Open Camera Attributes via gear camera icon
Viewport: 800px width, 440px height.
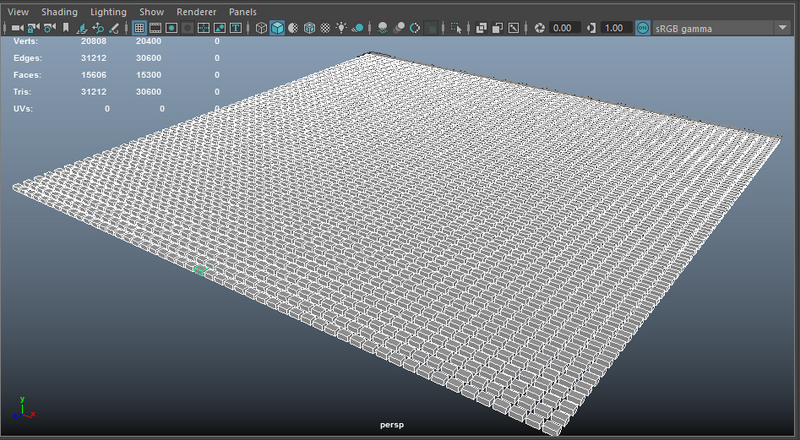49,28
